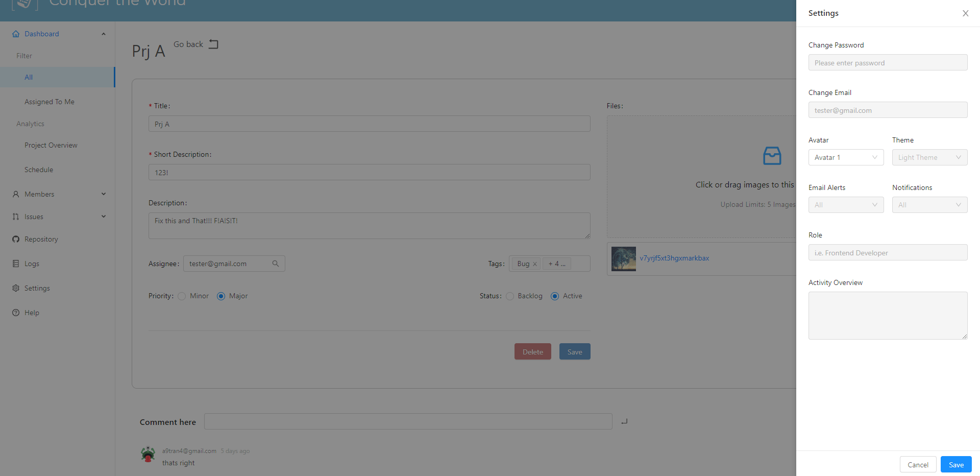
Task: Select Backlog status radio button
Action: click(x=510, y=296)
